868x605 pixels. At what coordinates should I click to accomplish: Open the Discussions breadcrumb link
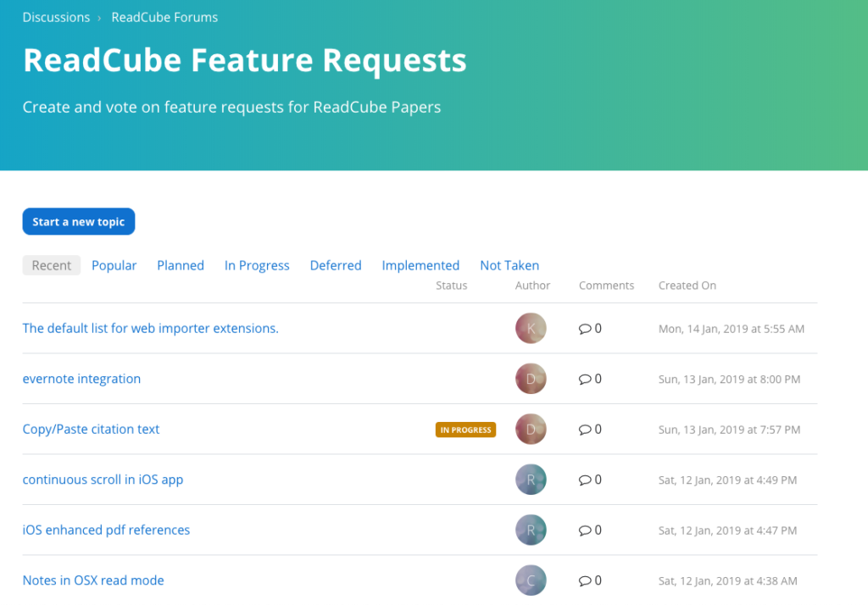tap(56, 17)
